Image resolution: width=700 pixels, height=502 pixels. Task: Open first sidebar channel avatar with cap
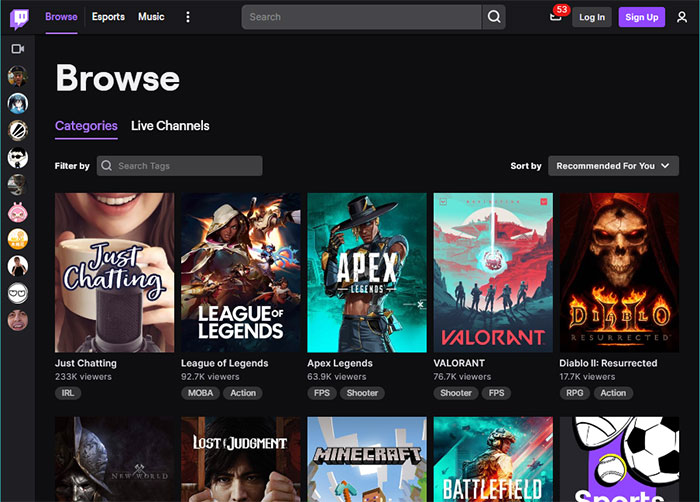pyautogui.click(x=18, y=76)
